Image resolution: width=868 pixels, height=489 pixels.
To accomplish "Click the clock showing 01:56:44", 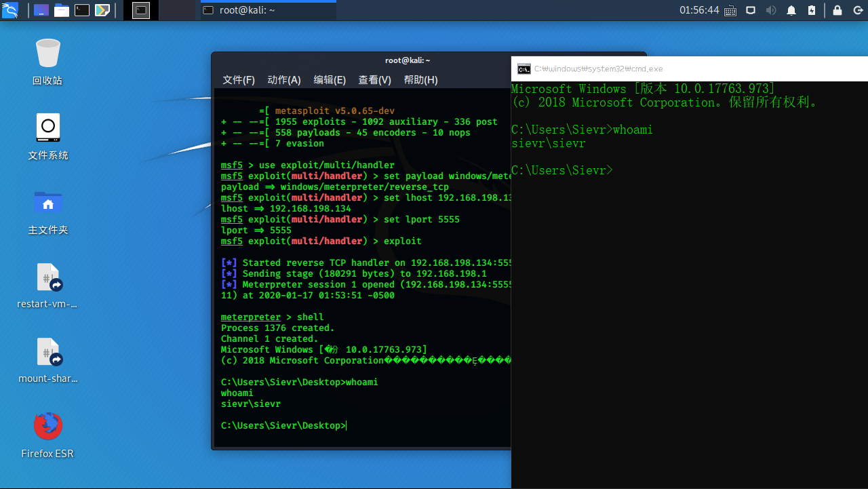I will (699, 10).
